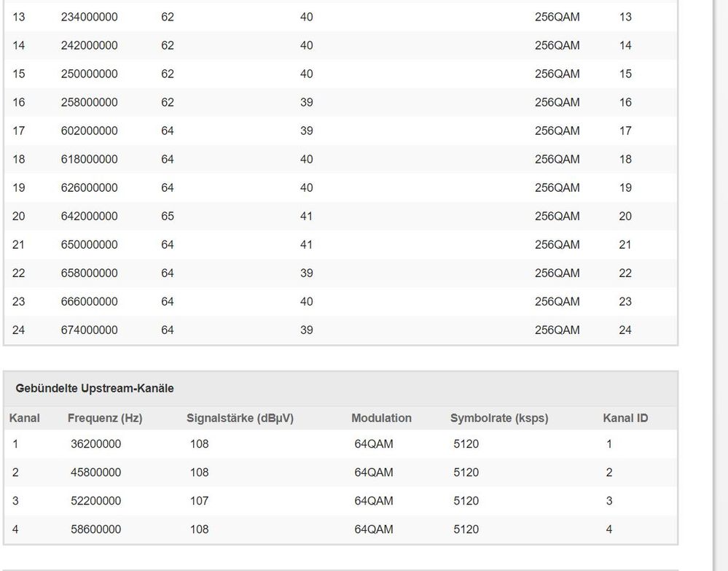728x571 pixels.
Task: Click the signal value 65 in the 642000000 row
Action: (x=168, y=216)
